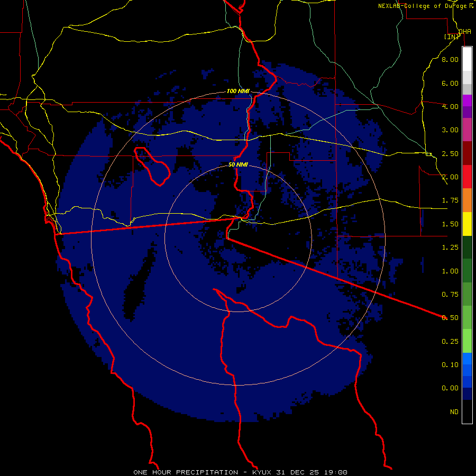Click the 0.75 legend value
The height and width of the screenshot is (476, 476).
(x=450, y=295)
